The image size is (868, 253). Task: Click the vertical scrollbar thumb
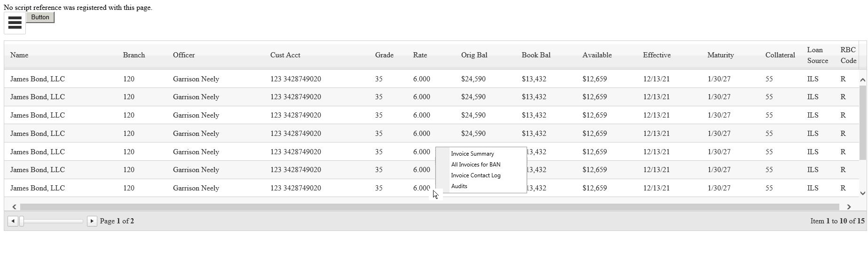862,122
